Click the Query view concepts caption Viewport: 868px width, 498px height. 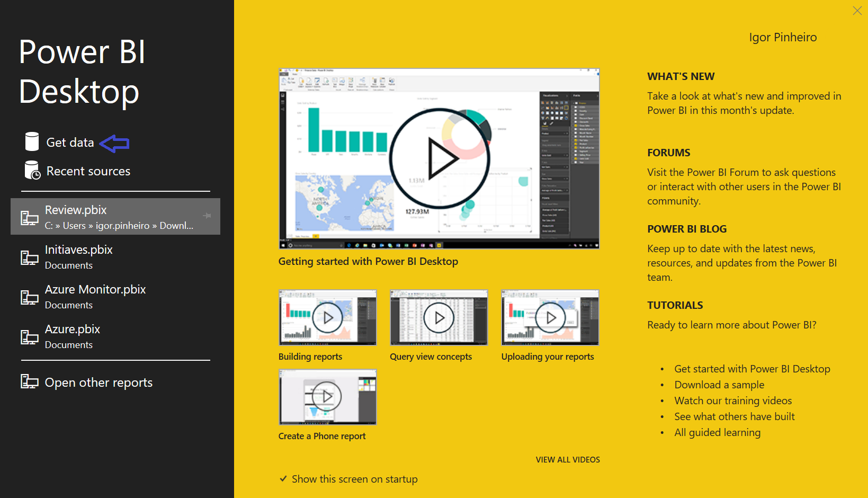point(431,357)
